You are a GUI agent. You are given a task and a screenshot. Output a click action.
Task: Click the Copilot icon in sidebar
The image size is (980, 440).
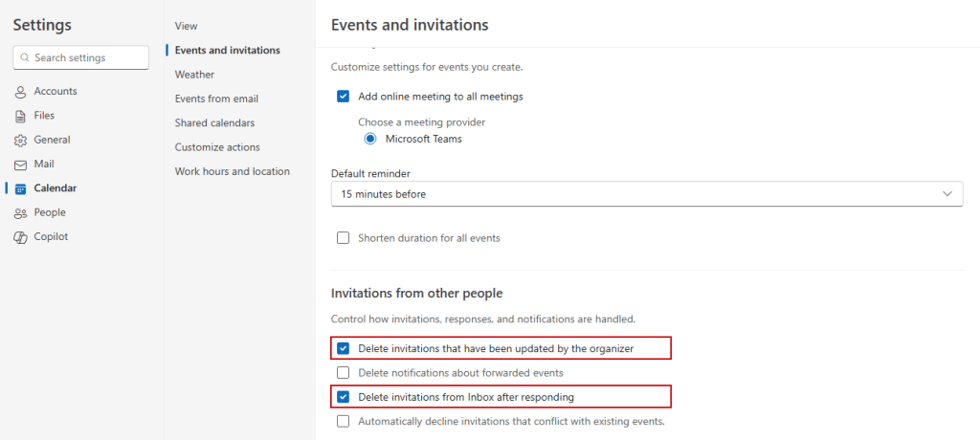[20, 237]
